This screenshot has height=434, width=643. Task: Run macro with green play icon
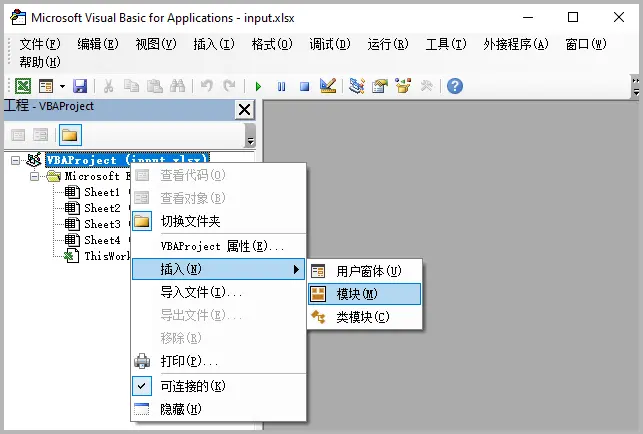pyautogui.click(x=258, y=87)
